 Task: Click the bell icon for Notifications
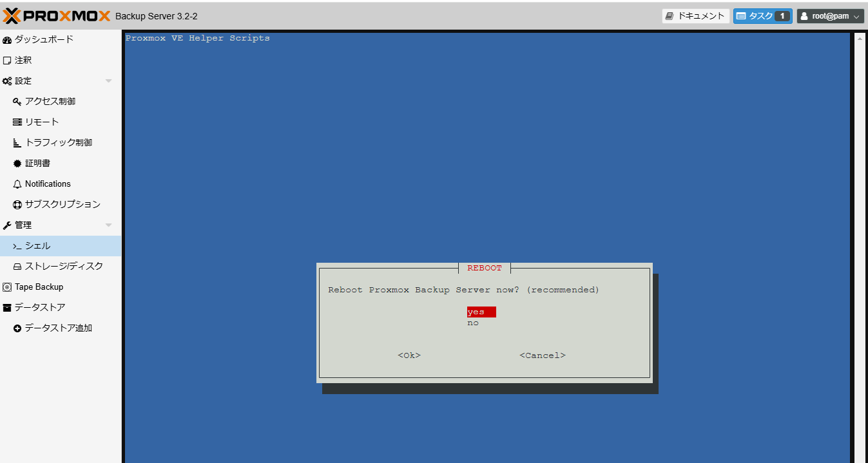point(17,184)
